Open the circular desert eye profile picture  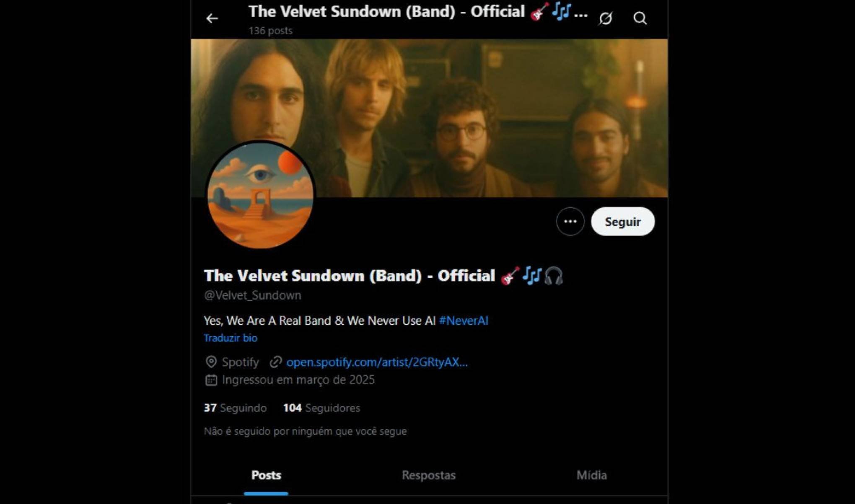[x=261, y=195]
